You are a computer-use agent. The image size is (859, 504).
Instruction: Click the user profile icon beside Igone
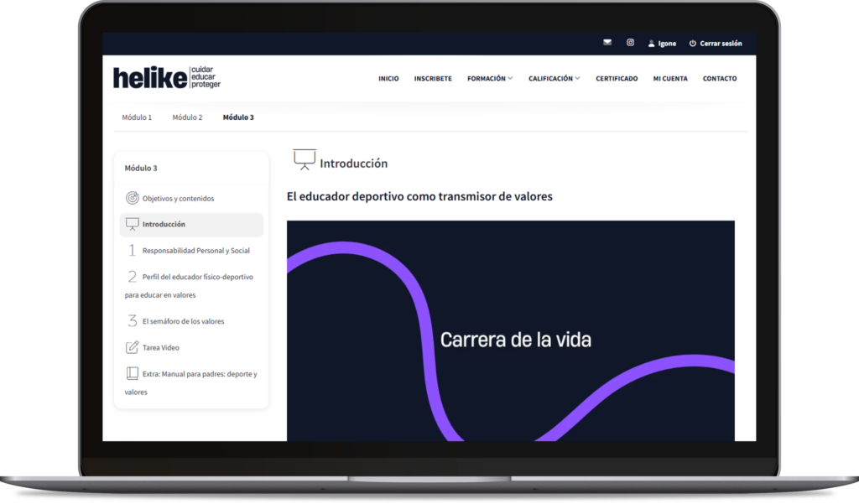[651, 44]
